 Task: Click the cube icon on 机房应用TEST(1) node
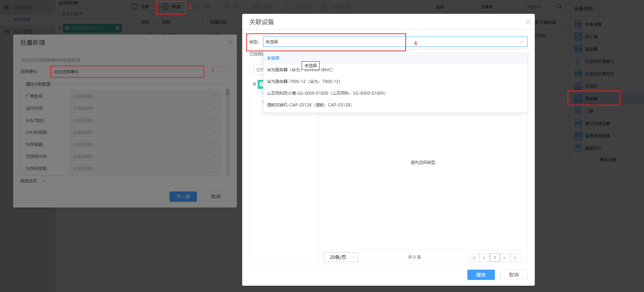click(67, 28)
